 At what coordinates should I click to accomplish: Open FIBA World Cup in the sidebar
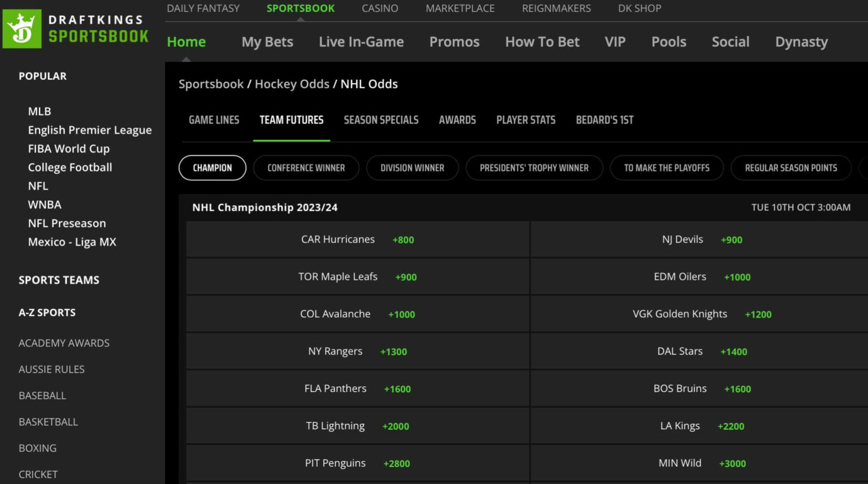[x=69, y=149]
